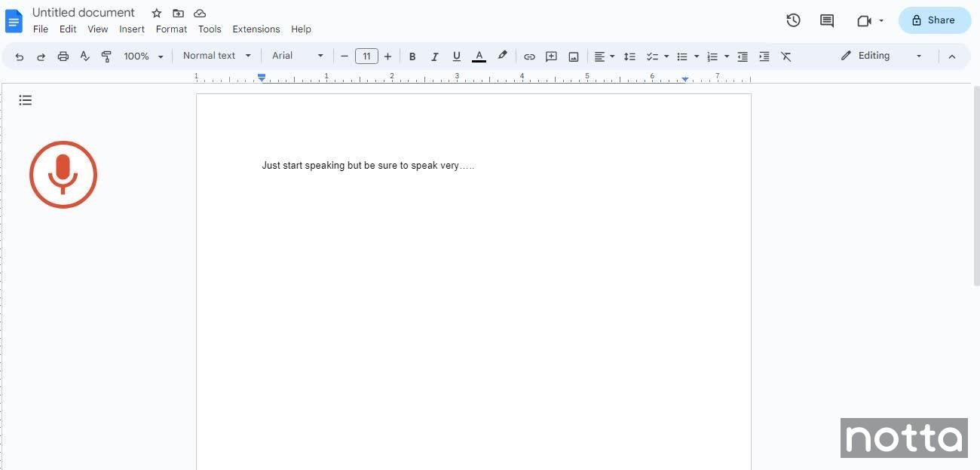Insert a link
Screen dimensions: 980x470
tap(529, 56)
